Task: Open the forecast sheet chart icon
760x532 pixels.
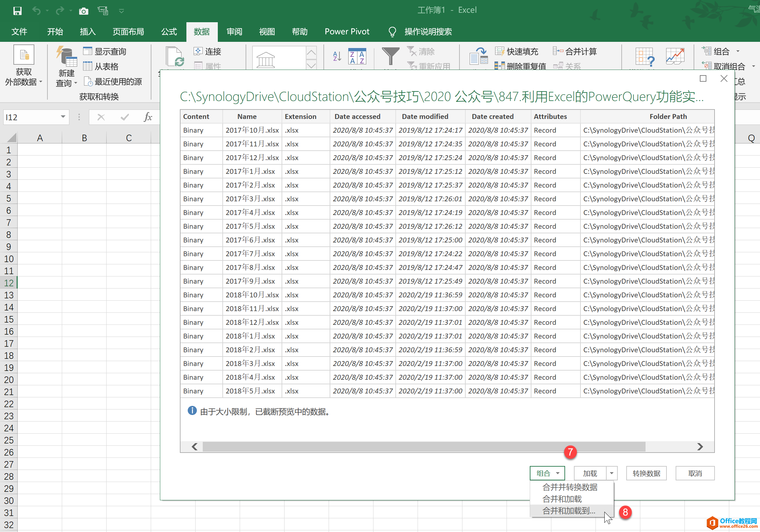Action: [x=675, y=56]
